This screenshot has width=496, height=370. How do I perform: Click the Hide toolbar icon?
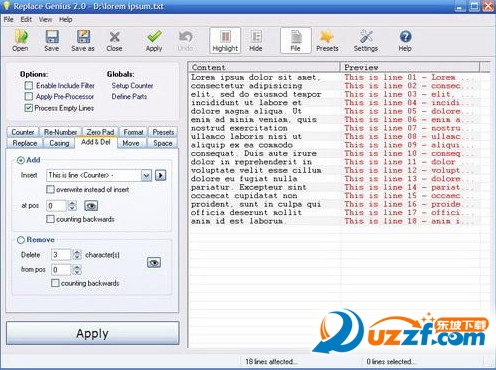(x=256, y=40)
